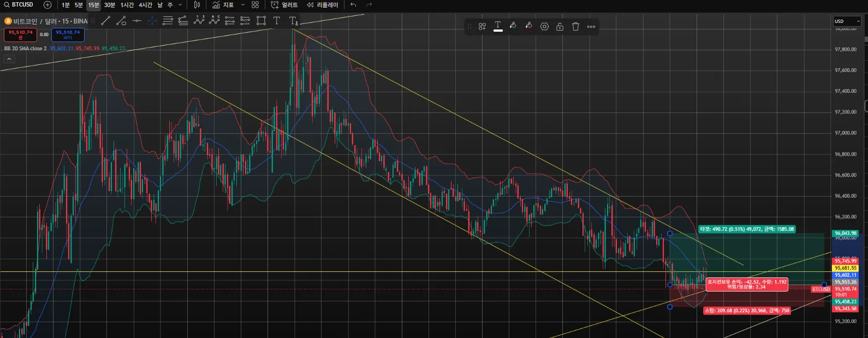
Task: Change stop zone red fill color
Action: tap(528, 26)
